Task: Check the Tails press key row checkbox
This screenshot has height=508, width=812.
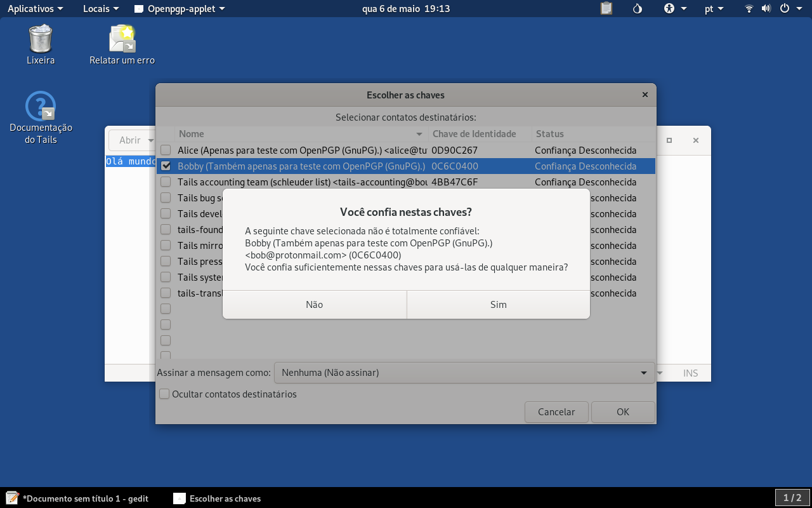Action: pyautogui.click(x=166, y=262)
